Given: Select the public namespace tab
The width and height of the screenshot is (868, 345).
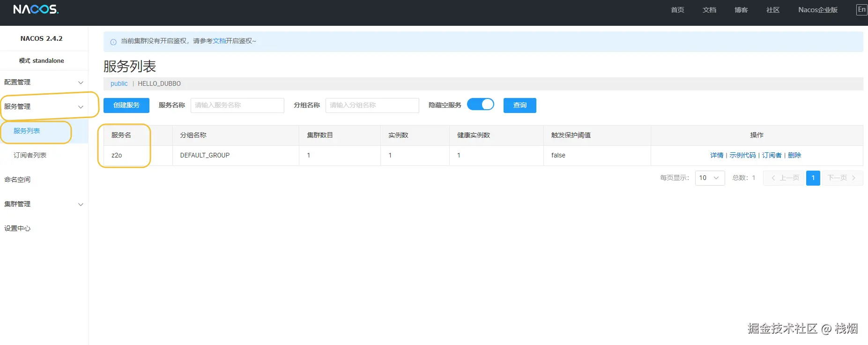Looking at the screenshot, I should click(119, 83).
